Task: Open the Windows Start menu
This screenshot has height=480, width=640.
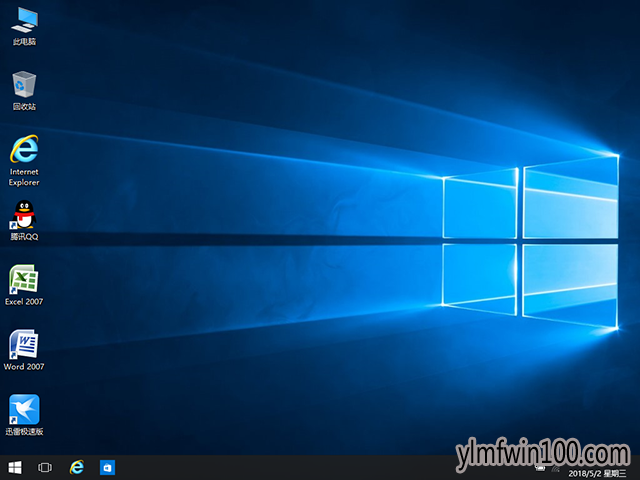Action: tap(15, 468)
